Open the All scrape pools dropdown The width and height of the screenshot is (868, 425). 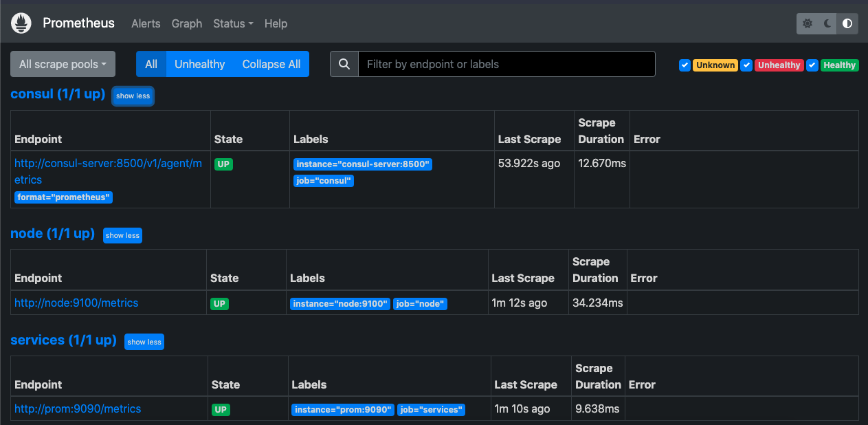point(63,63)
